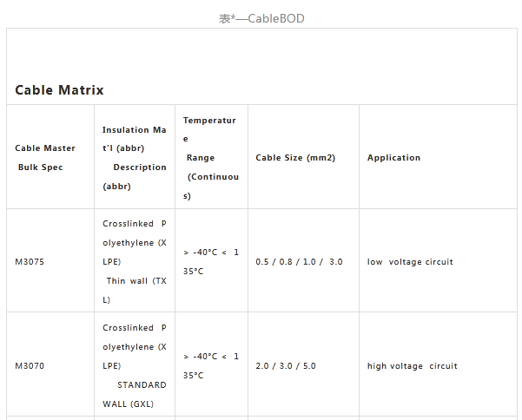This screenshot has height=420, width=522.
Task: Select the Insulation Mat'l Description header cell
Action: 134,157
